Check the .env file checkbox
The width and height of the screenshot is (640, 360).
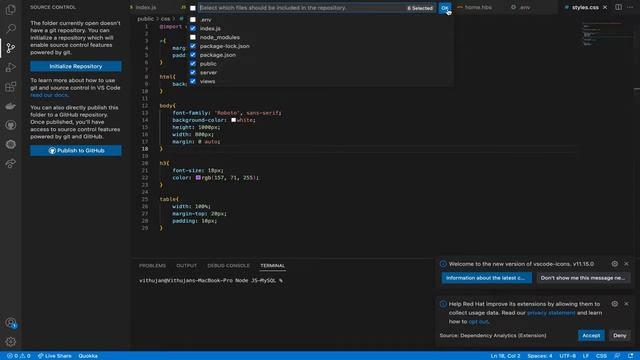tap(193, 20)
